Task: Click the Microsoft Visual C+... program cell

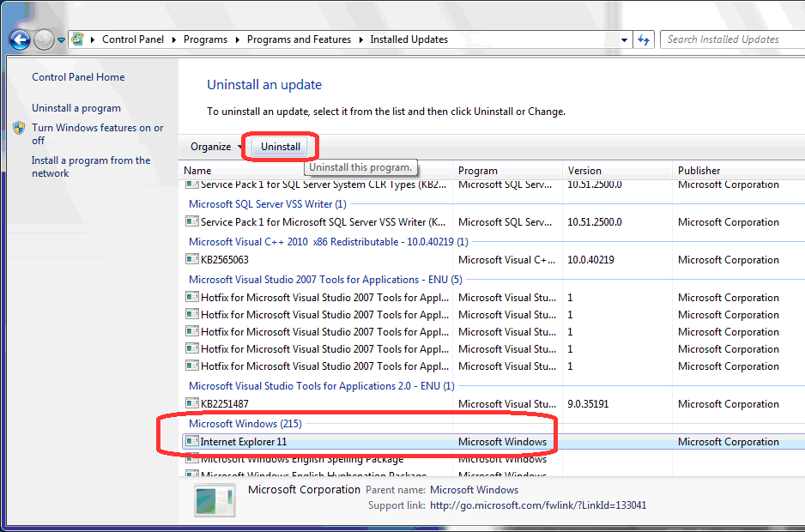Action: (506, 260)
